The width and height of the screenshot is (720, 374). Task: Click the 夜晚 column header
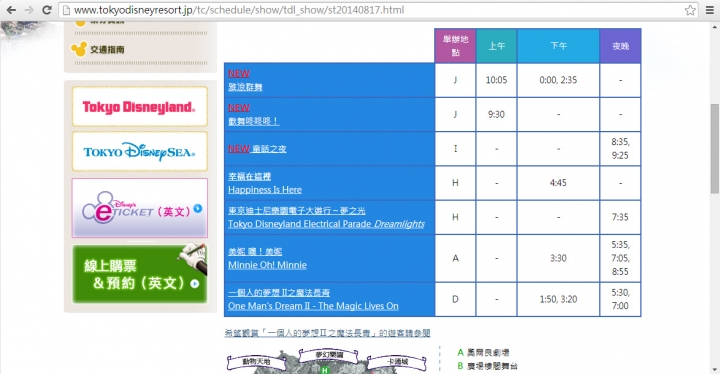click(620, 45)
